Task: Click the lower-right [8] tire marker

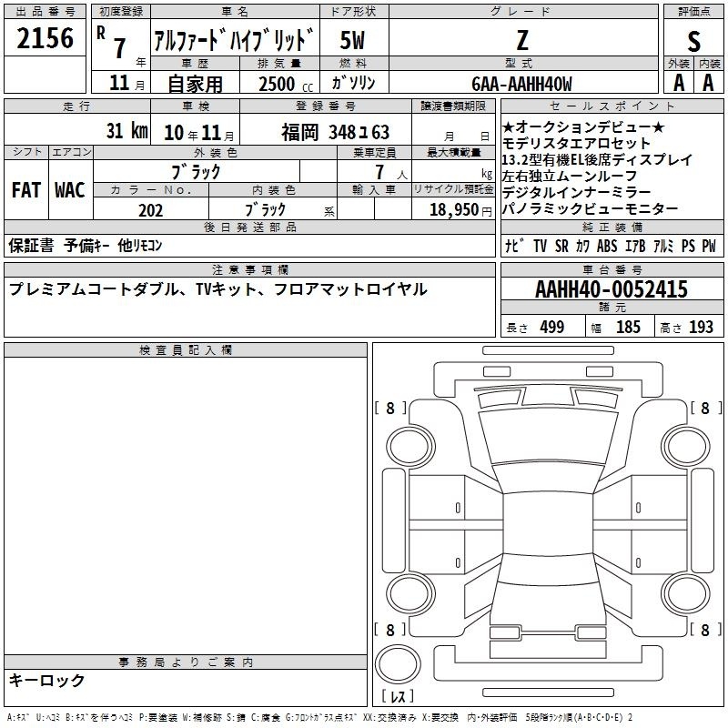Action: point(704,630)
